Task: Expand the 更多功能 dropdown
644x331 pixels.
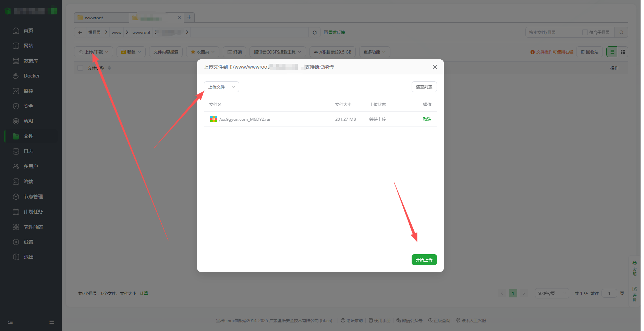Action: click(x=374, y=52)
